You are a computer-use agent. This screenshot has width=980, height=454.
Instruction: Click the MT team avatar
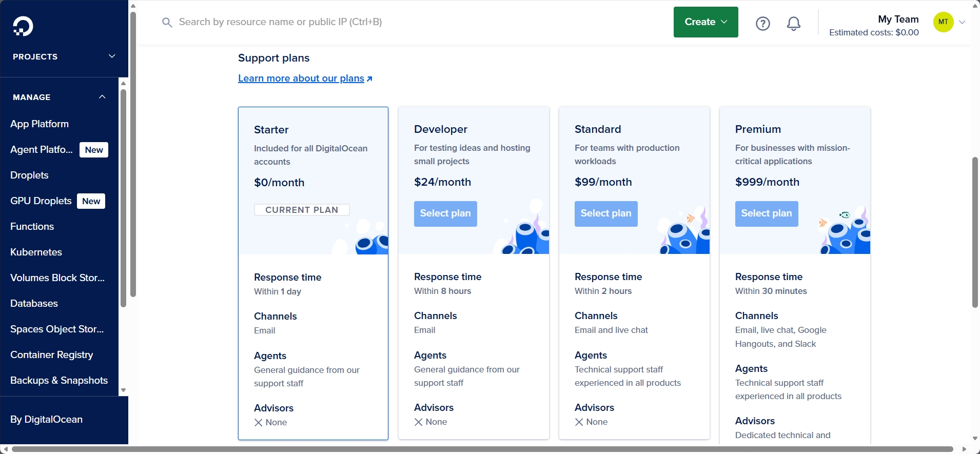[943, 22]
